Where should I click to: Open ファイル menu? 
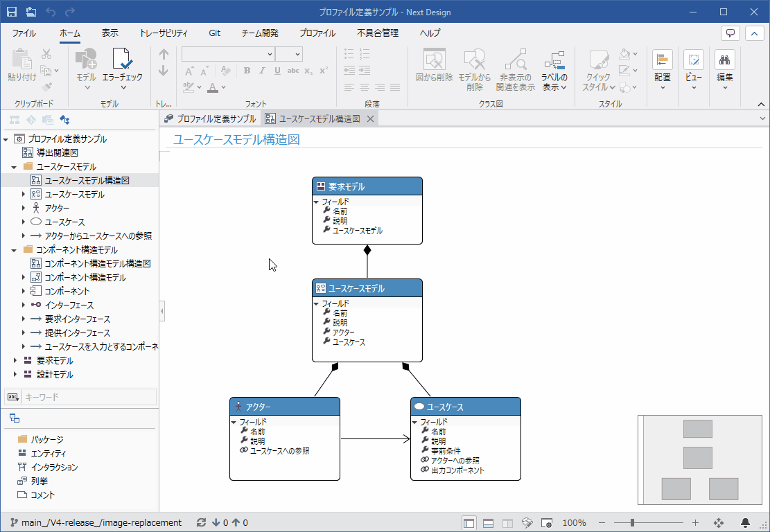pyautogui.click(x=24, y=33)
